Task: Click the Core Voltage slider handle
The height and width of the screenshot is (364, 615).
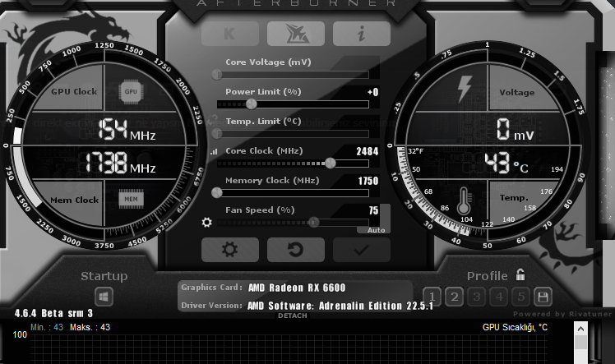Action: click(217, 75)
